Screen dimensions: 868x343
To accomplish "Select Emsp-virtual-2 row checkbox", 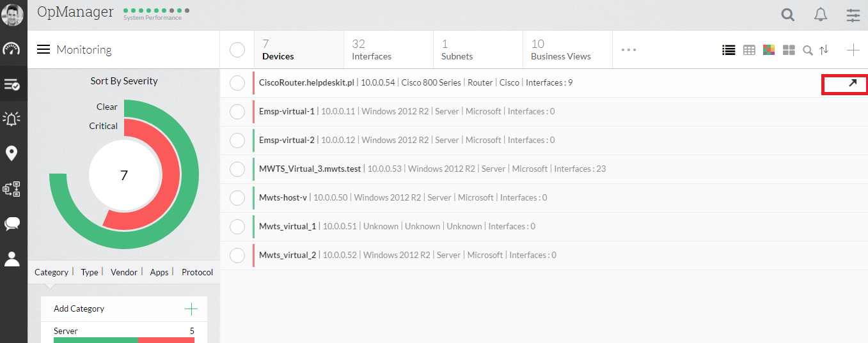I will pos(237,141).
